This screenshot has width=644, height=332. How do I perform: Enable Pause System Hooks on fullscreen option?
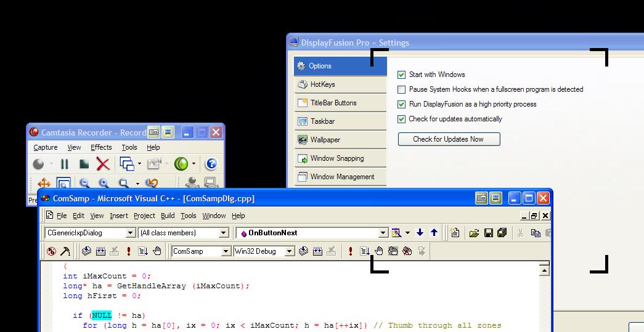pos(402,89)
